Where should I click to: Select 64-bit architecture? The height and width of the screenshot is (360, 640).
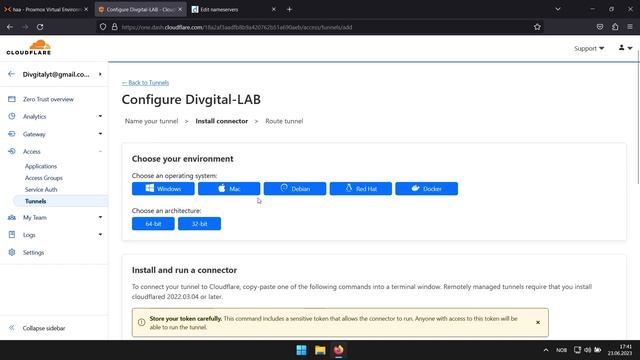pyautogui.click(x=153, y=224)
